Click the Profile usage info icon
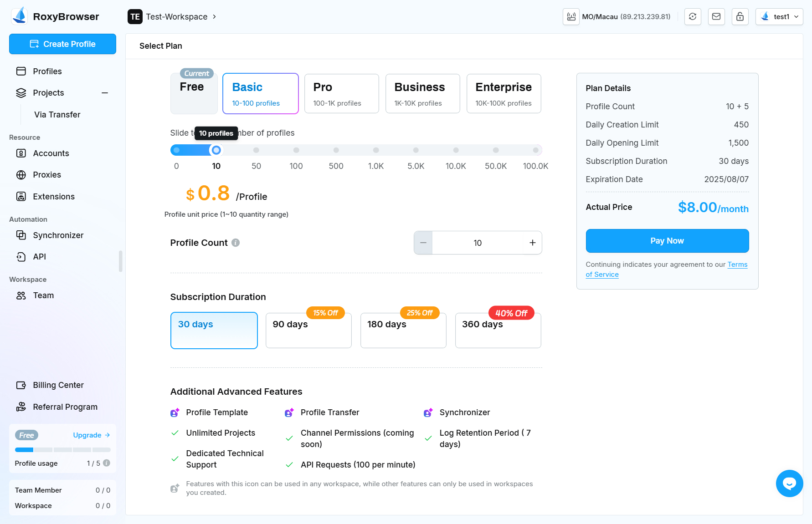The height and width of the screenshot is (524, 812). click(107, 463)
